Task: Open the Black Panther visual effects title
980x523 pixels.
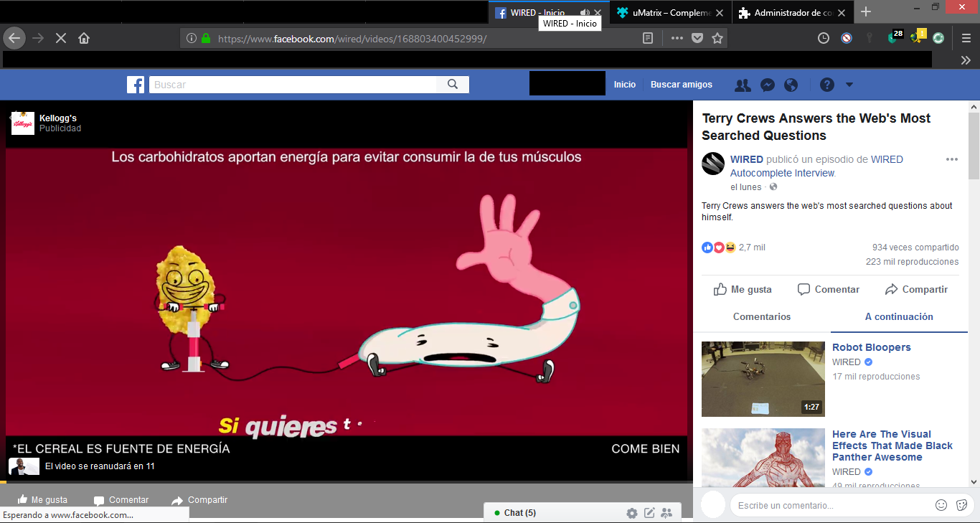Action: click(892, 446)
